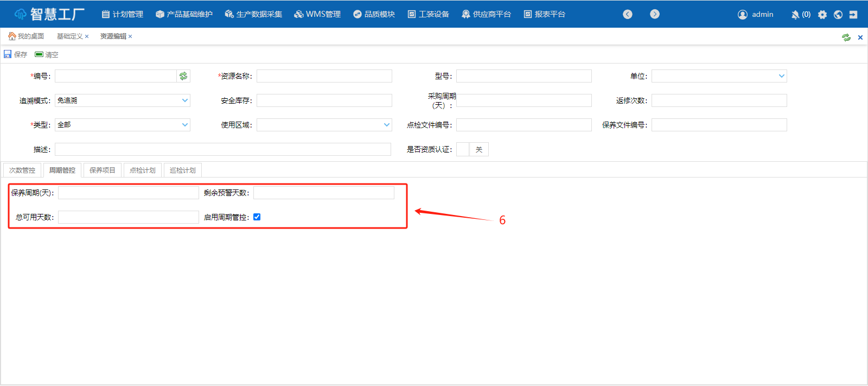Click the green tab refresh icon
This screenshot has width=868, height=386.
coord(846,37)
